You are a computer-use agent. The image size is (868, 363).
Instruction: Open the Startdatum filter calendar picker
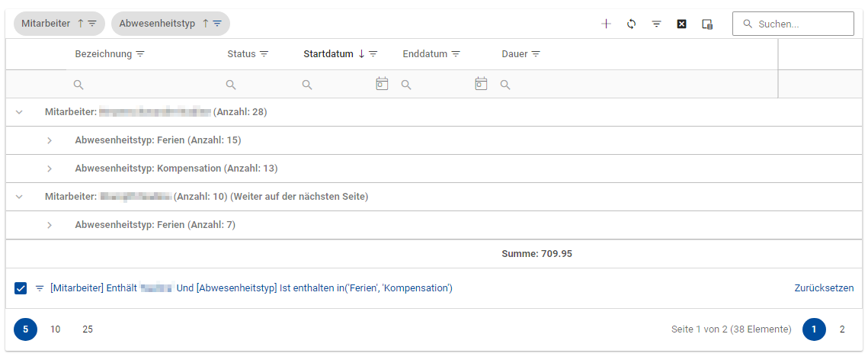tap(382, 84)
